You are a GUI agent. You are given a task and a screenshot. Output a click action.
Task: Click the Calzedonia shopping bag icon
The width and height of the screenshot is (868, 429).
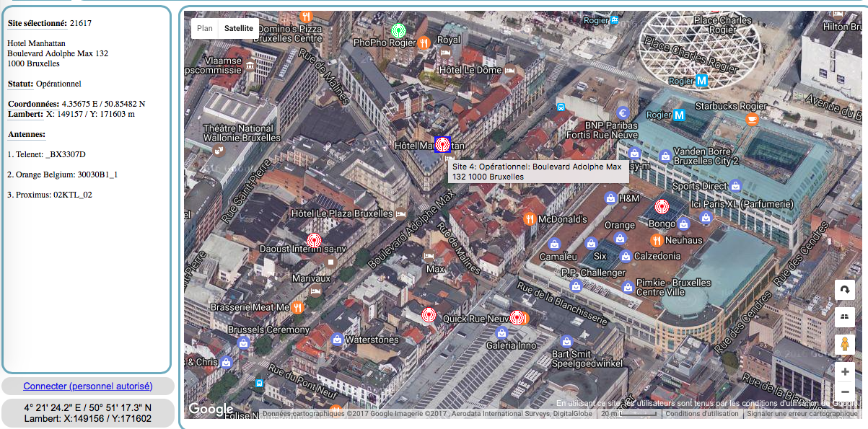[626, 256]
